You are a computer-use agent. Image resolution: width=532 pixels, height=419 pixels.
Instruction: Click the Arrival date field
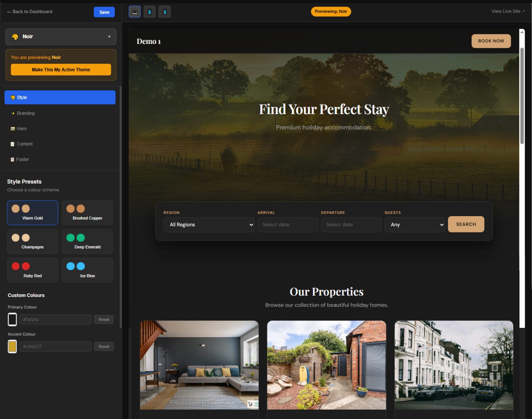click(288, 224)
